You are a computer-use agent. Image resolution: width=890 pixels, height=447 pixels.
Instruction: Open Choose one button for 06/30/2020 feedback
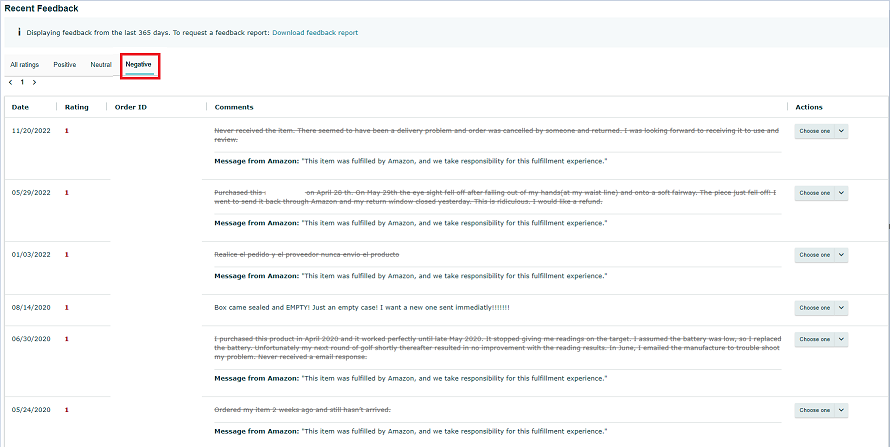click(x=815, y=339)
